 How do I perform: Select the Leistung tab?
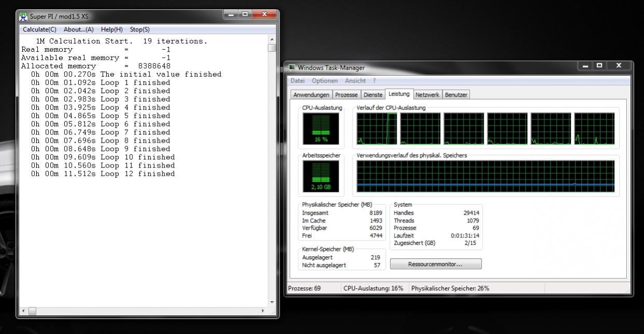[399, 94]
